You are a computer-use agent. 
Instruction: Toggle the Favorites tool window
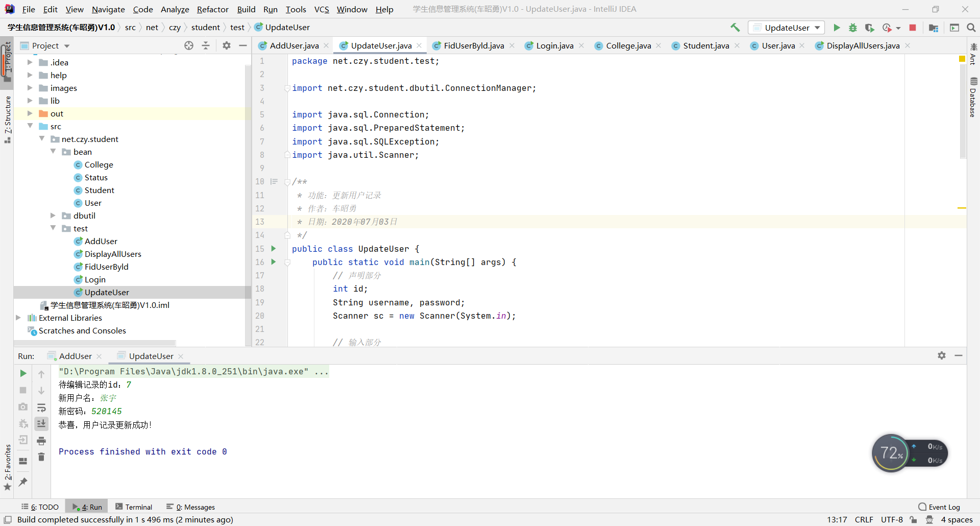click(7, 467)
